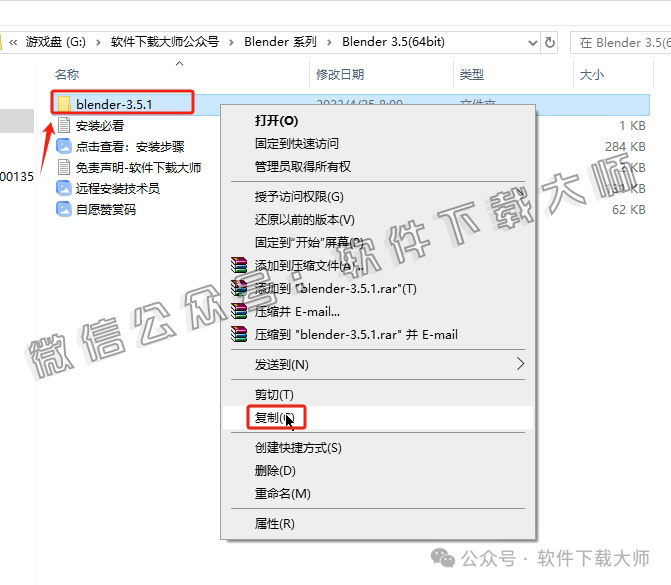Select the file named 安装必看

100,125
